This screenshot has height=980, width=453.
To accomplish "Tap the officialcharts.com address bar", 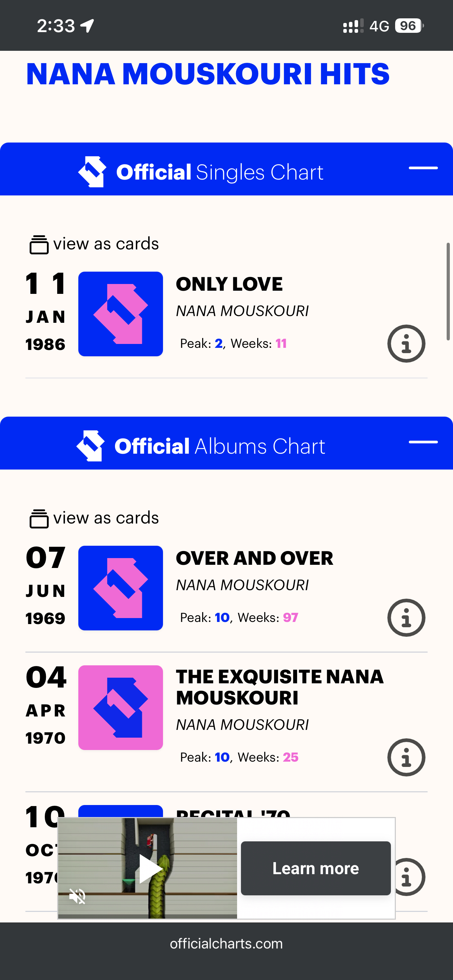I will [x=226, y=944].
